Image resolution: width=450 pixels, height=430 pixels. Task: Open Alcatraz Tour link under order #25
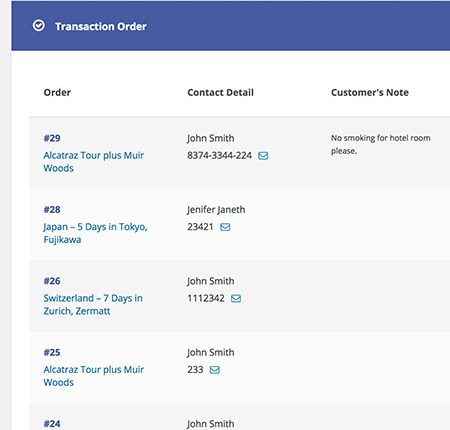point(94,376)
